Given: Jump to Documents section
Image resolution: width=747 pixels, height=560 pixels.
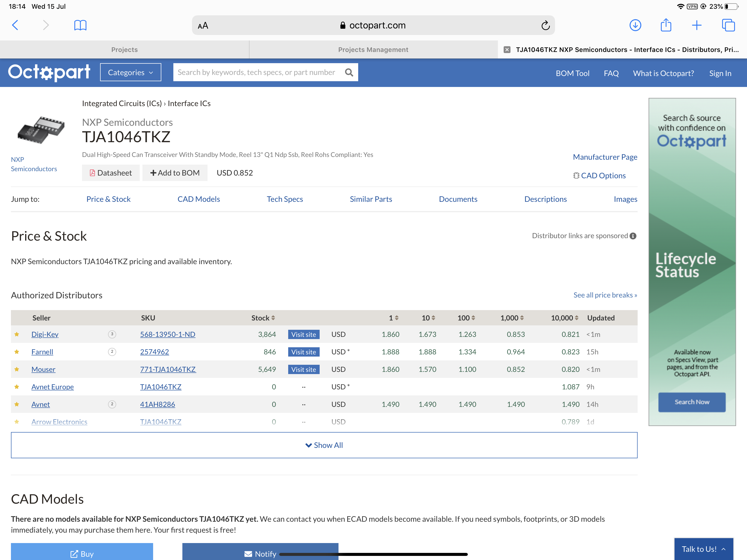Looking at the screenshot, I should click(x=458, y=199).
